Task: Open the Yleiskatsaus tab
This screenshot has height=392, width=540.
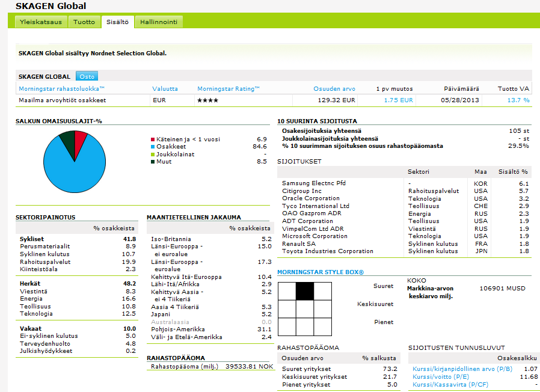Action: click(x=41, y=22)
